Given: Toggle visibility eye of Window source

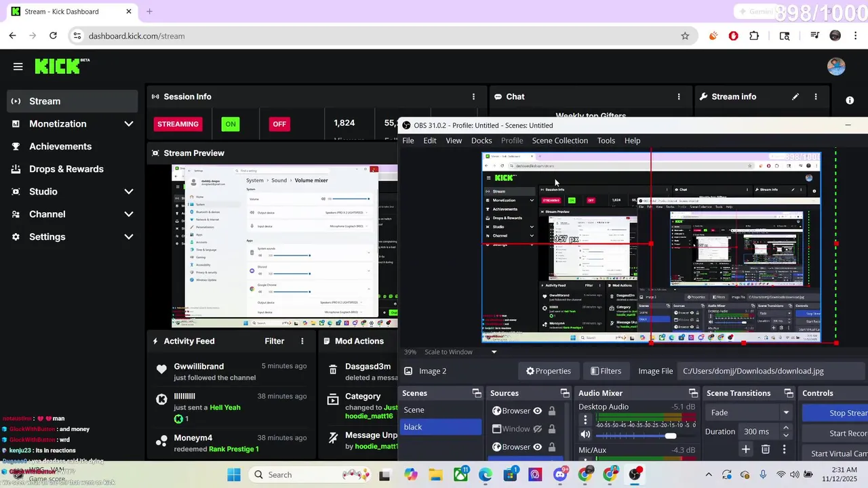Looking at the screenshot, I should 538,429.
